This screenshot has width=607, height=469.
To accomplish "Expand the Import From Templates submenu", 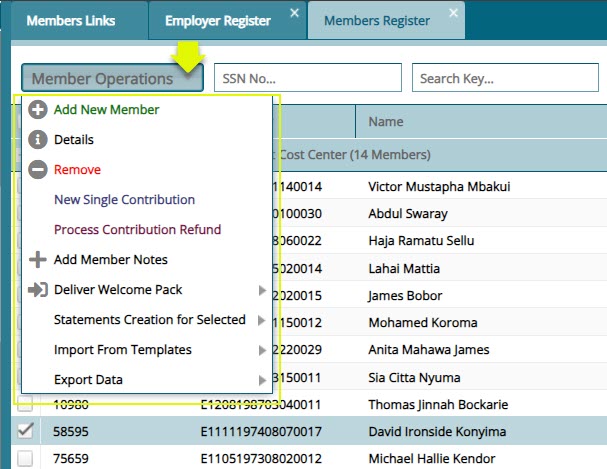I will click(150, 350).
